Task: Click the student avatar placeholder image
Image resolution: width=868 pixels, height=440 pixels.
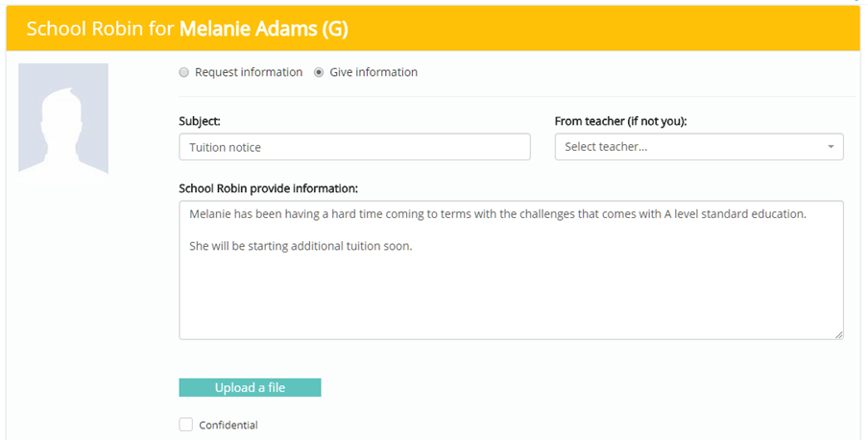Action: click(x=63, y=118)
